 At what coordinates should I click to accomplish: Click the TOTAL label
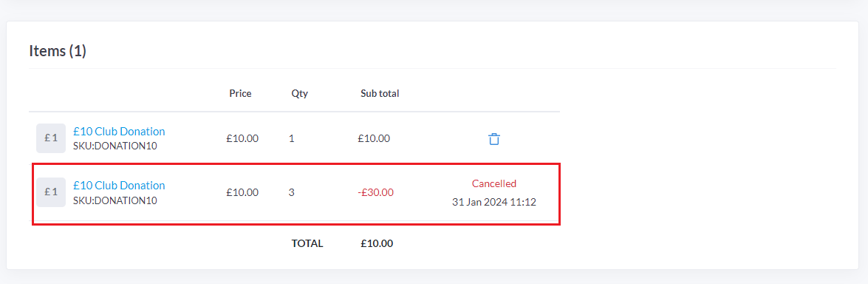click(x=307, y=243)
